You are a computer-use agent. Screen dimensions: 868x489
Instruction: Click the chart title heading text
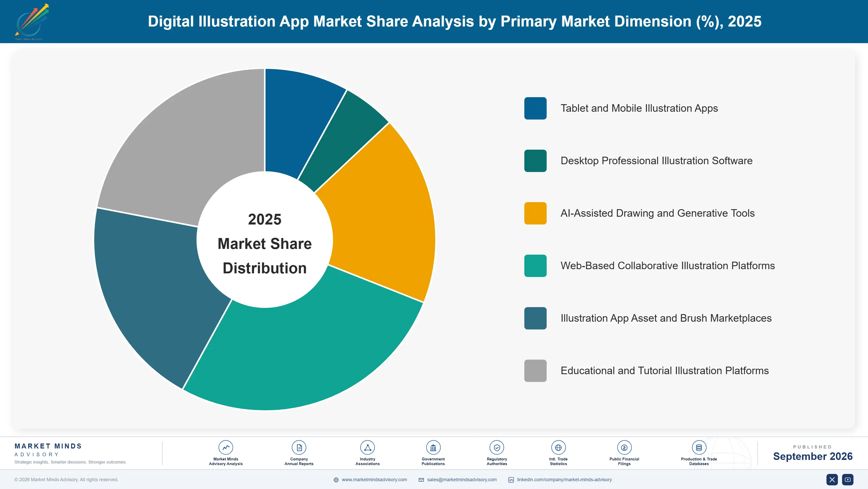coord(455,21)
